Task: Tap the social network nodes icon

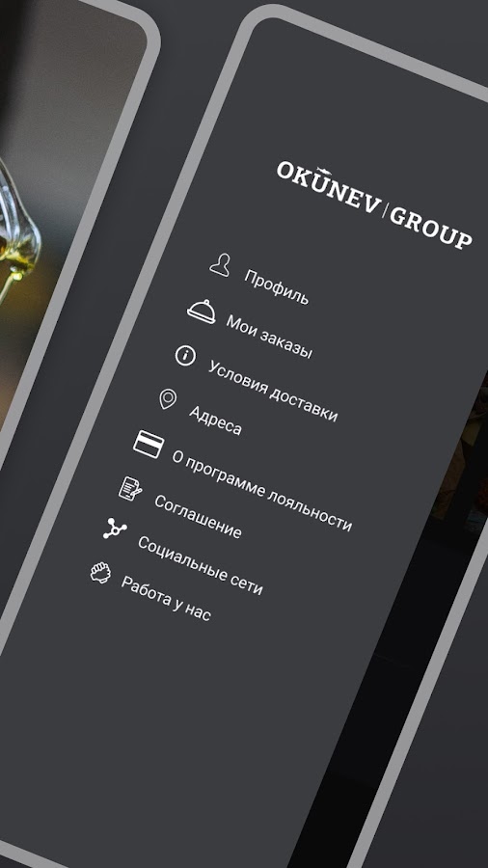Action: [x=115, y=529]
